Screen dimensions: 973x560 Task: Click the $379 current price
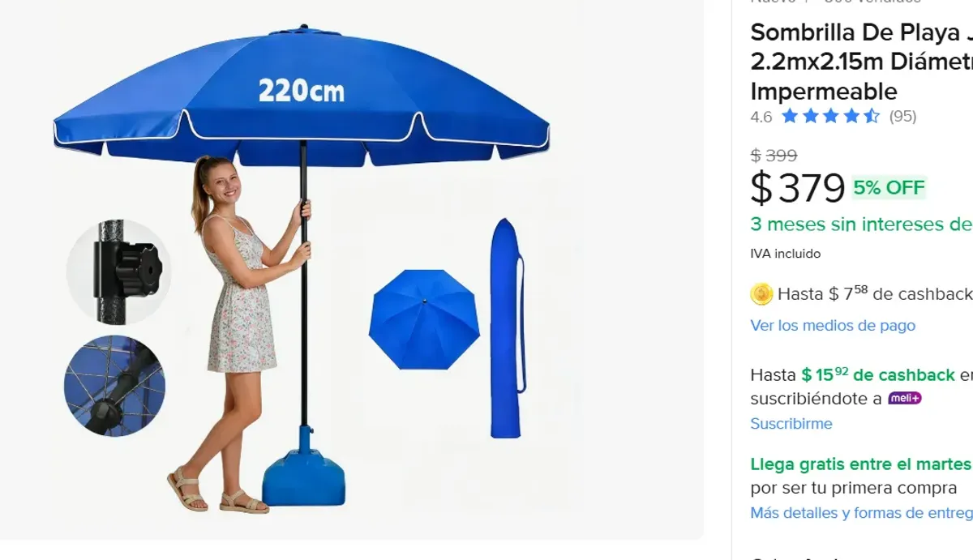coord(798,188)
